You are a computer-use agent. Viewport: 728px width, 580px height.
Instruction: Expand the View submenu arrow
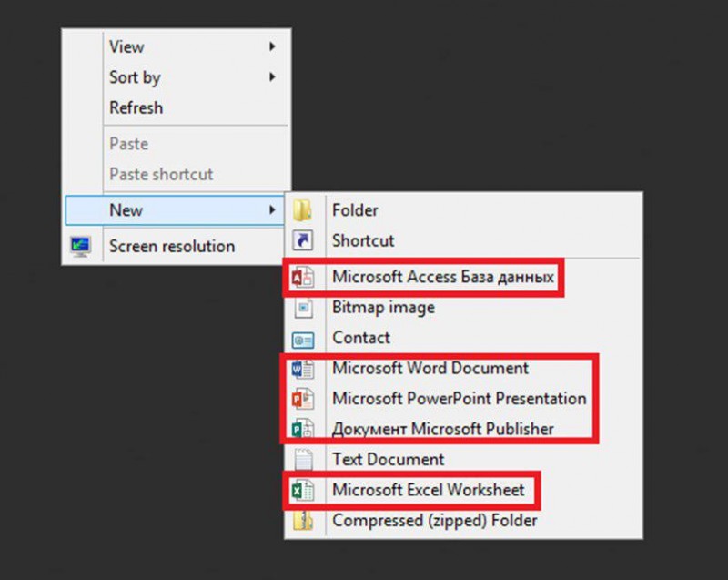[272, 46]
